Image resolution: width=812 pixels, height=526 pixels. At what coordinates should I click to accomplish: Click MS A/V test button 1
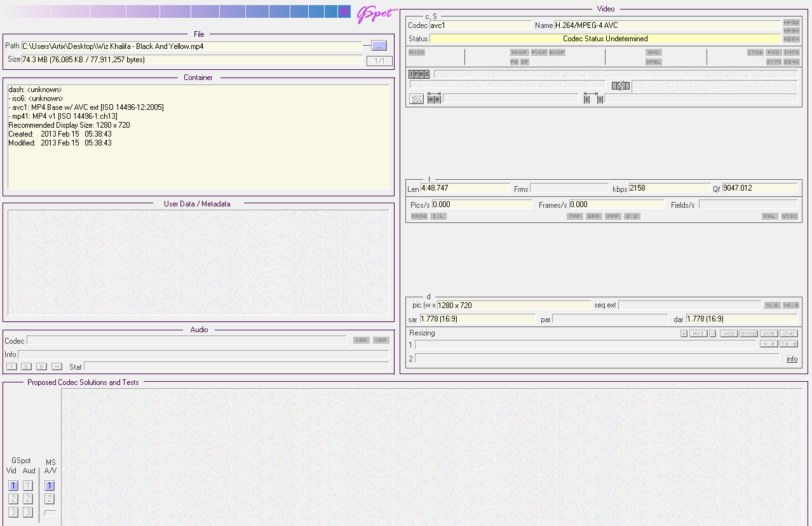pos(50,485)
